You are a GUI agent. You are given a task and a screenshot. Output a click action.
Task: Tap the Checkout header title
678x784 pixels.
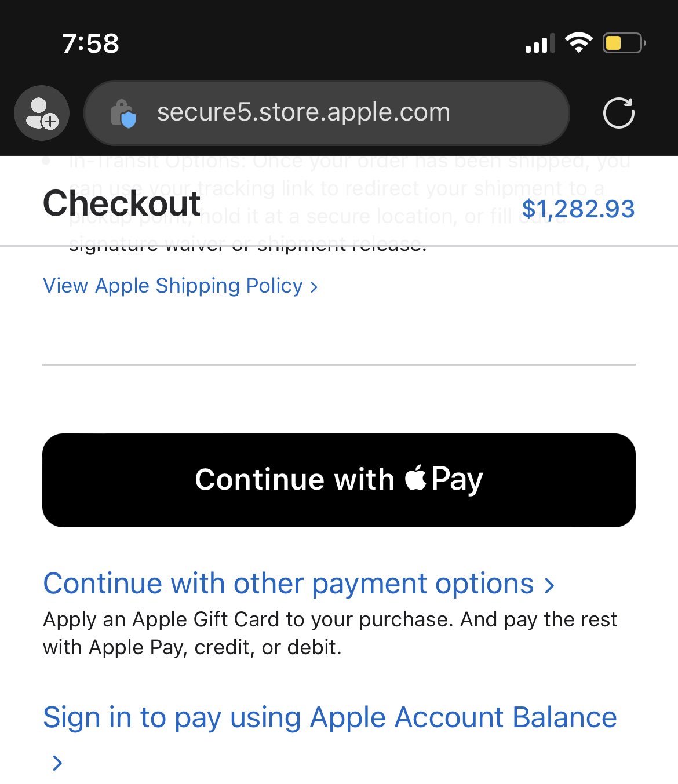[x=122, y=203]
